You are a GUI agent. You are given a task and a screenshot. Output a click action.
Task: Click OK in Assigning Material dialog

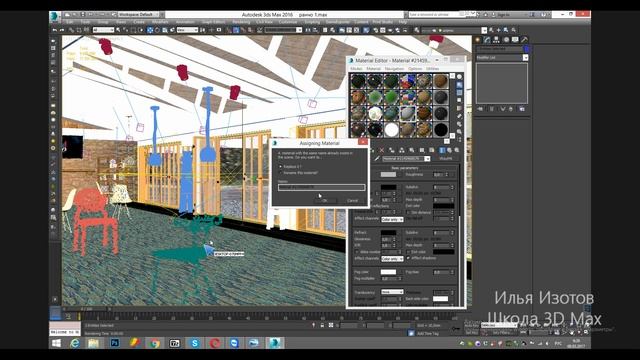point(325,200)
